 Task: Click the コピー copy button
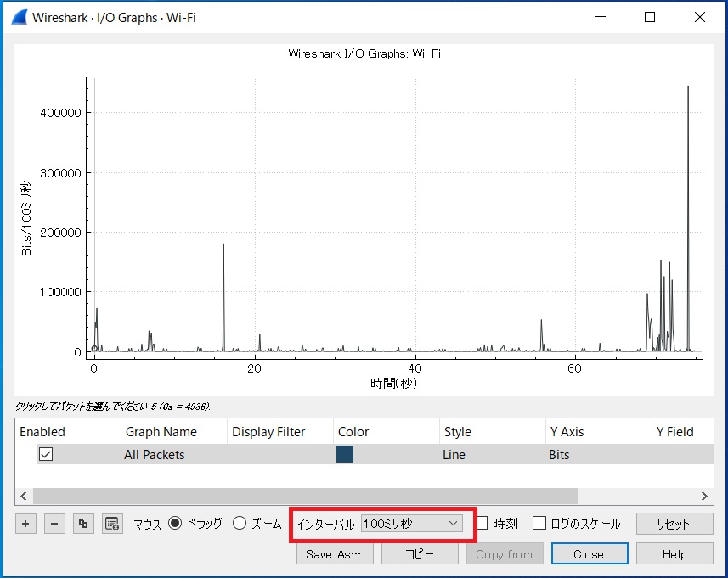pyautogui.click(x=420, y=554)
